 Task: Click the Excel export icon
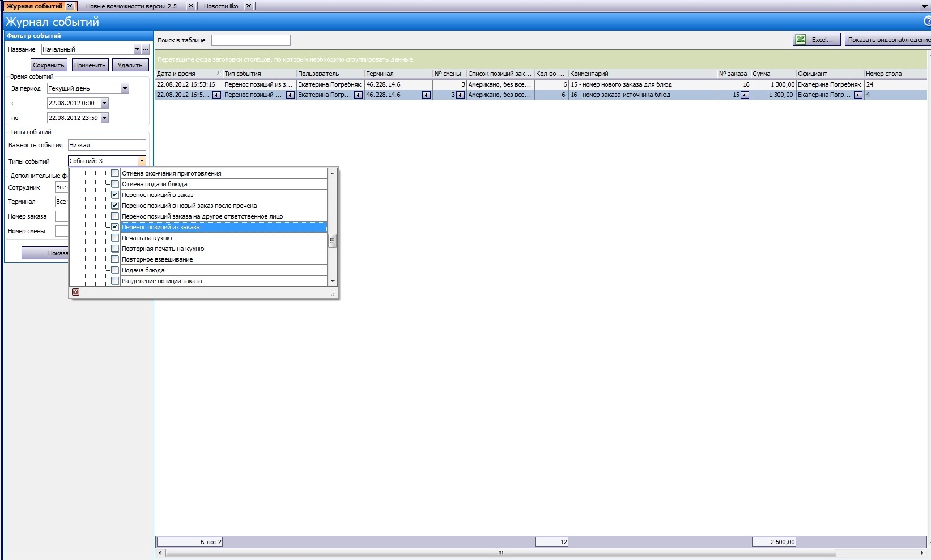(x=800, y=40)
